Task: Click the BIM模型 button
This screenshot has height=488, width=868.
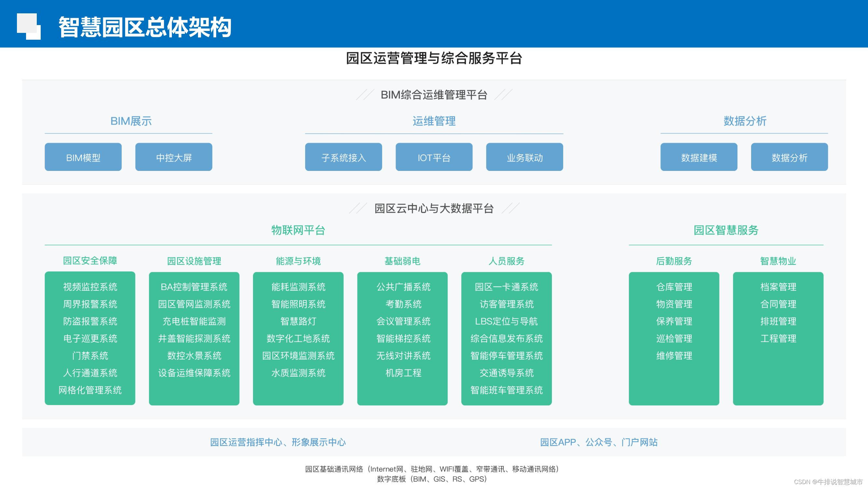Action: [x=83, y=157]
